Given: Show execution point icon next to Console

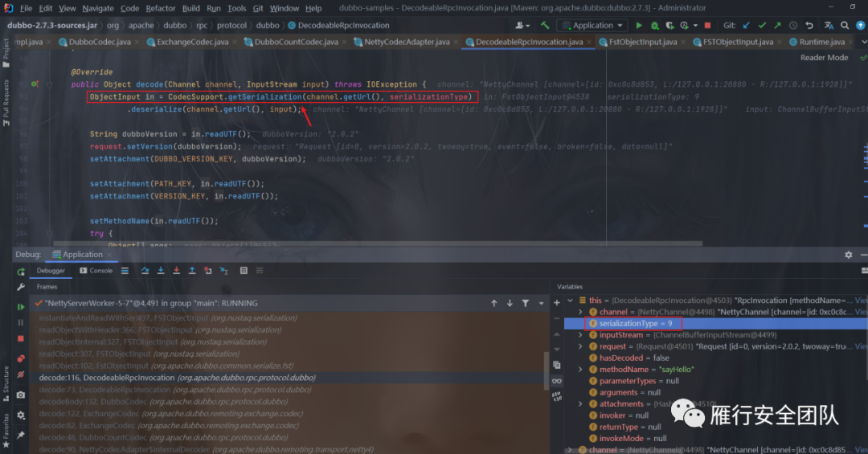Looking at the screenshot, I should coord(125,271).
